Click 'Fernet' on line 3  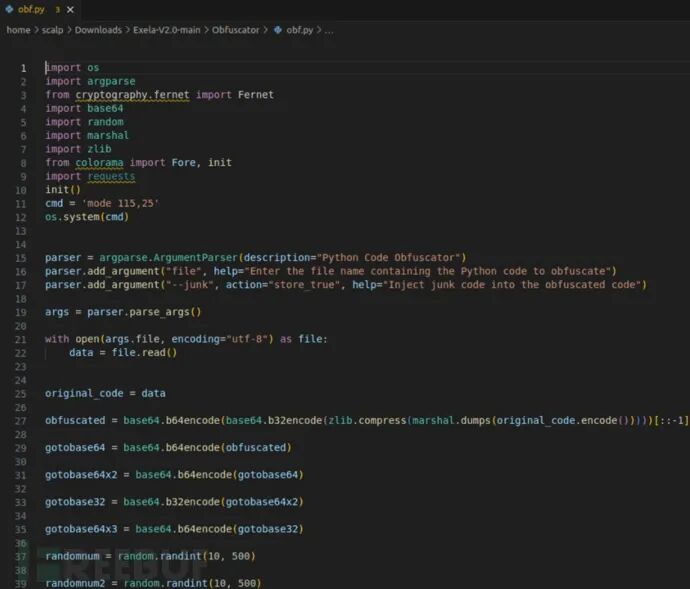[x=256, y=95]
